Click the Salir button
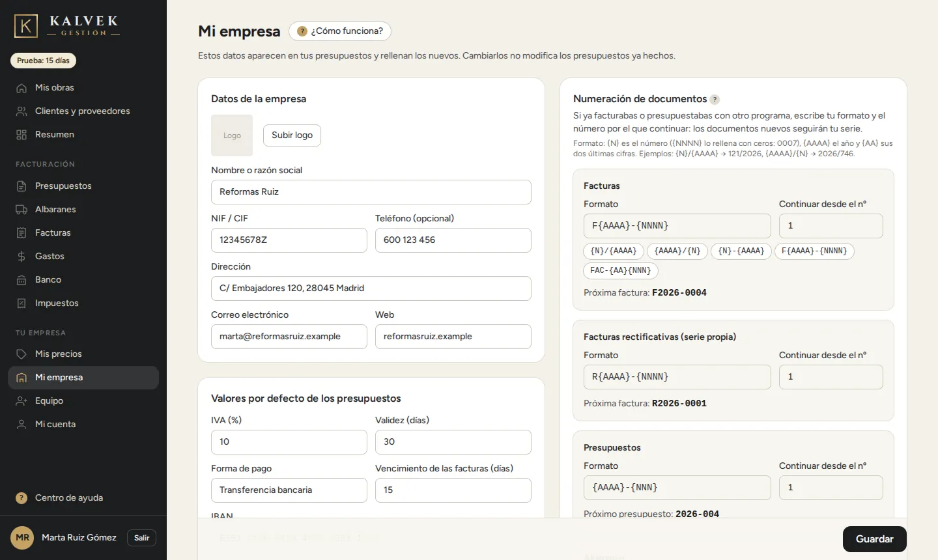 click(141, 538)
